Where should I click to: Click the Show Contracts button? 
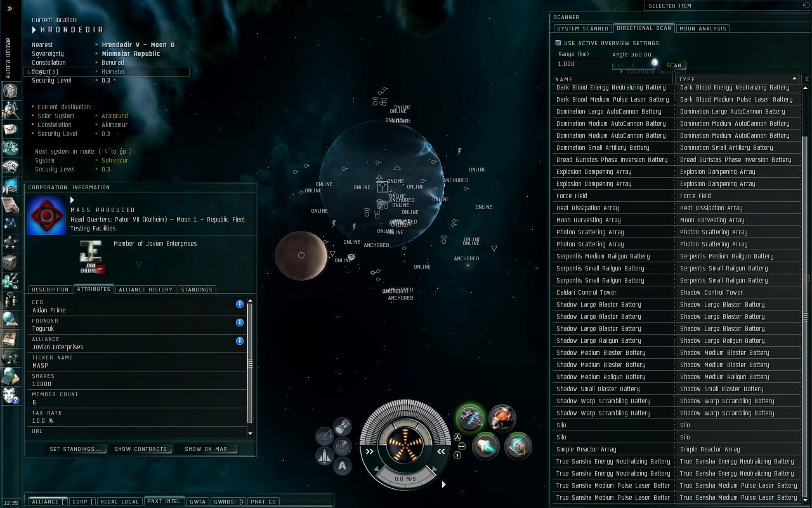click(x=141, y=449)
